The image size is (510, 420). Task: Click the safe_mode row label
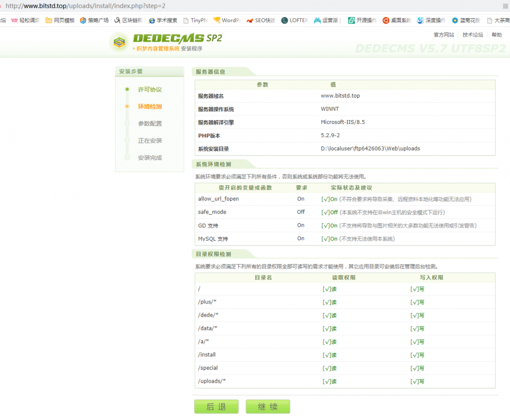point(212,212)
